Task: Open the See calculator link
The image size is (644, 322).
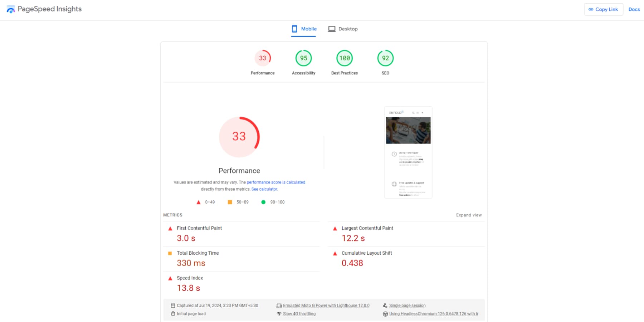Action: point(264,189)
